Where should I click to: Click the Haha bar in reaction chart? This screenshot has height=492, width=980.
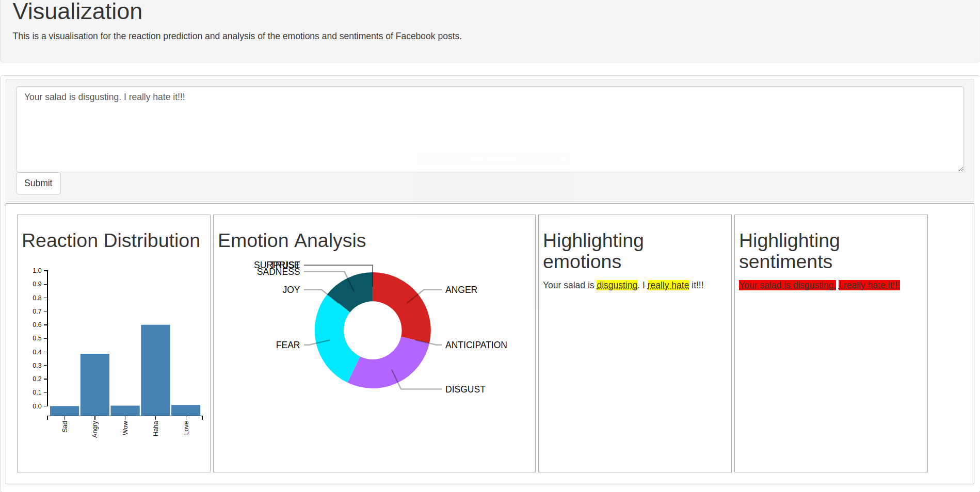[x=155, y=370]
